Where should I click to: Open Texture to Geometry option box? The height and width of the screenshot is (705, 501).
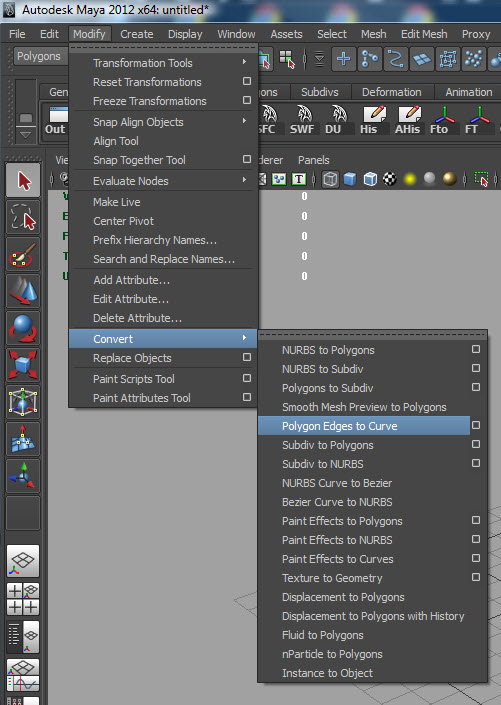pos(476,577)
